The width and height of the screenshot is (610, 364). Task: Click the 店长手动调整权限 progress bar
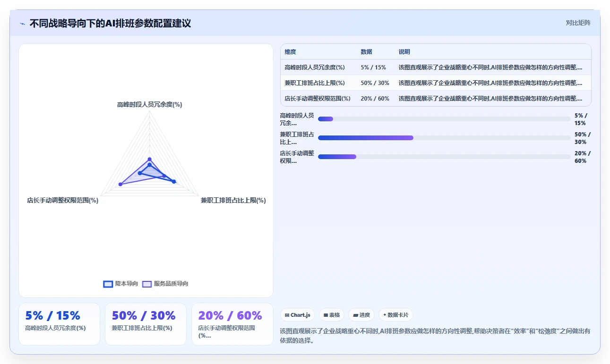pos(444,157)
